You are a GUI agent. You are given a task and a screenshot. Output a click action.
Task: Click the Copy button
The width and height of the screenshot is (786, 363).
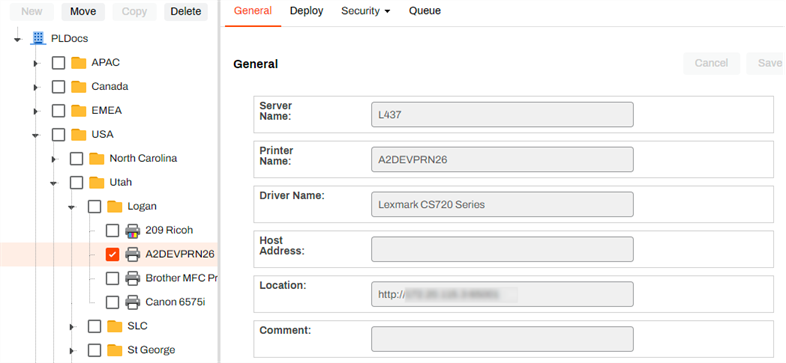pyautogui.click(x=134, y=12)
